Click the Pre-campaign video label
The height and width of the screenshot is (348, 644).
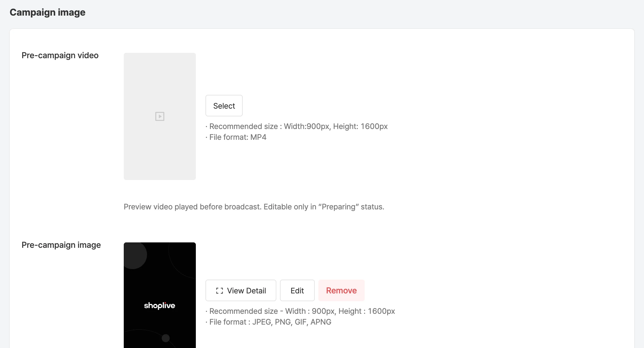coord(60,55)
